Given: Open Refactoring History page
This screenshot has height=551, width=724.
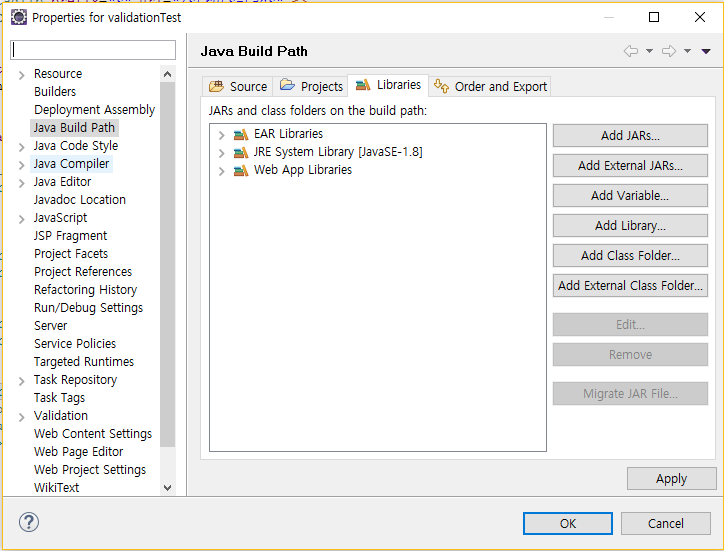Looking at the screenshot, I should click(85, 290).
